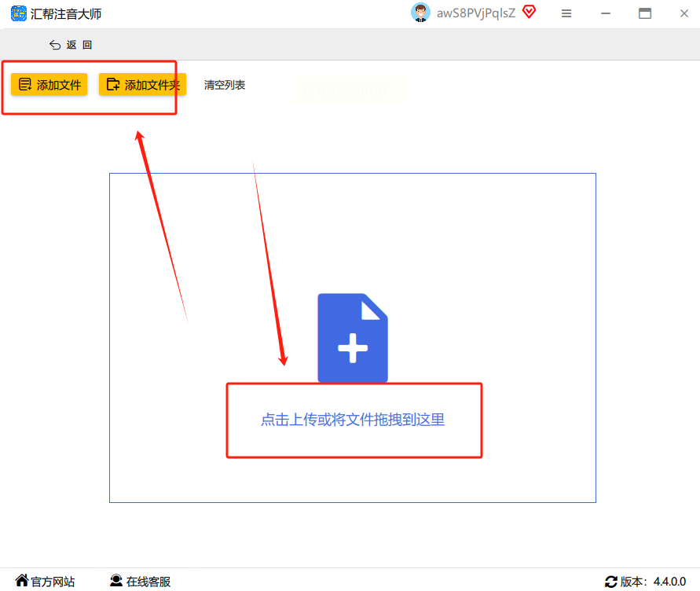Minimize the application window

coord(606,14)
